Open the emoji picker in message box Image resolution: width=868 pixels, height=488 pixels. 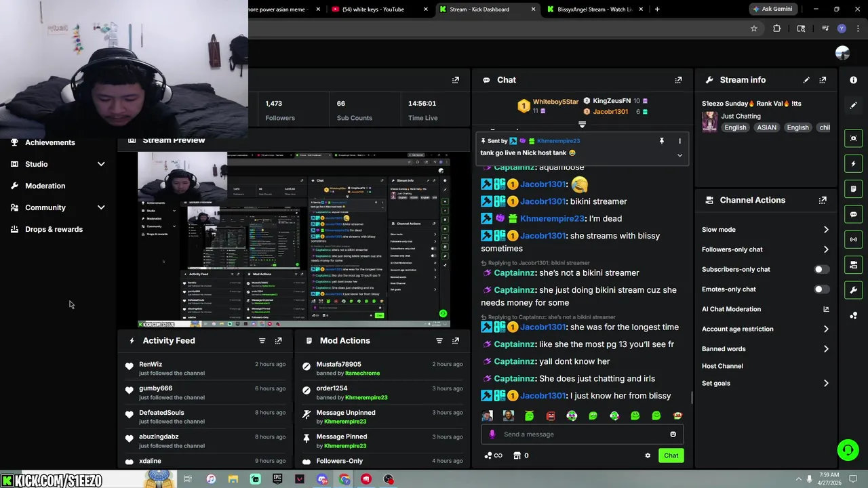tap(673, 434)
